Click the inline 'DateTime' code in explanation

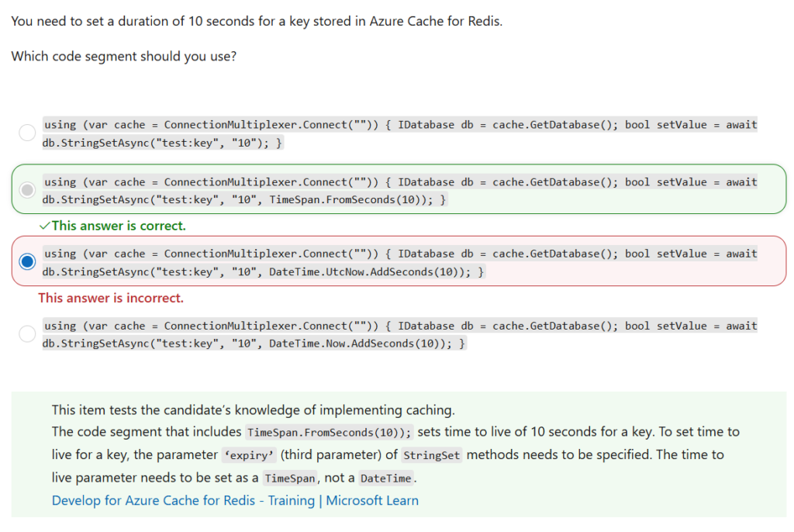pos(386,478)
